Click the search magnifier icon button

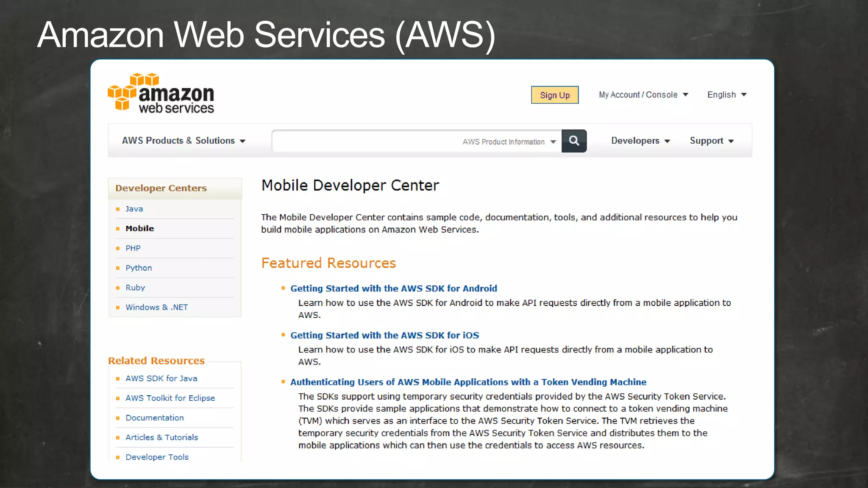[574, 141]
